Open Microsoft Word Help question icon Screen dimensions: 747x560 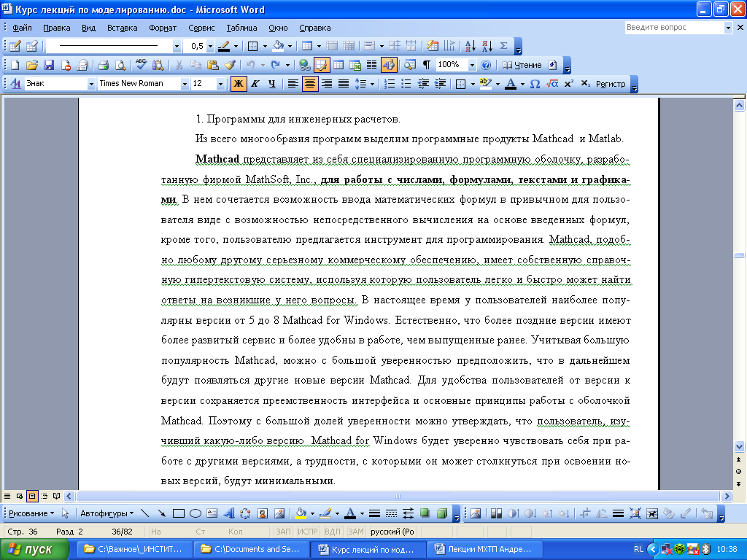tap(485, 65)
